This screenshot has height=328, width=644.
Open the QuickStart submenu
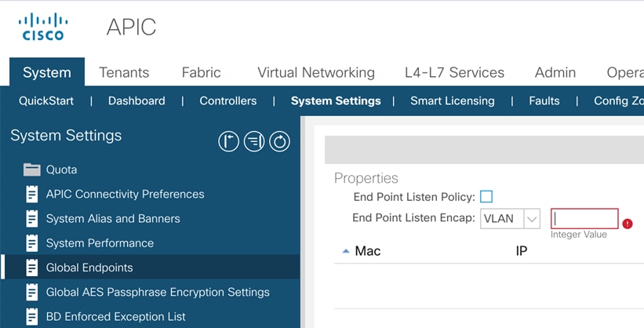point(46,100)
